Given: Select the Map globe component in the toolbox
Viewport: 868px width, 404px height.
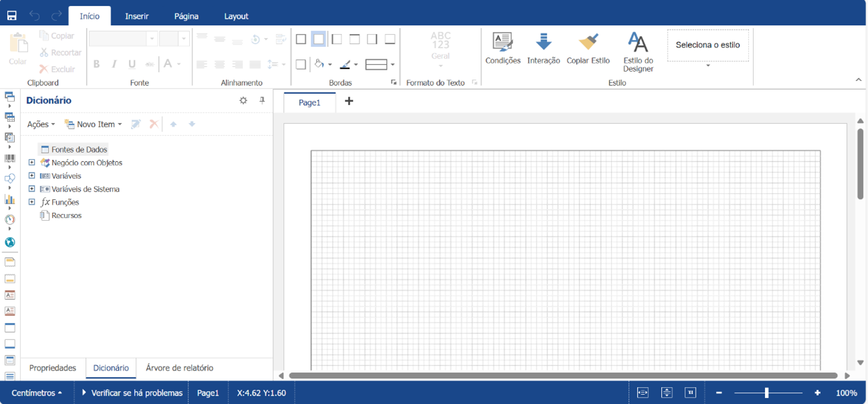Looking at the screenshot, I should coord(10,242).
